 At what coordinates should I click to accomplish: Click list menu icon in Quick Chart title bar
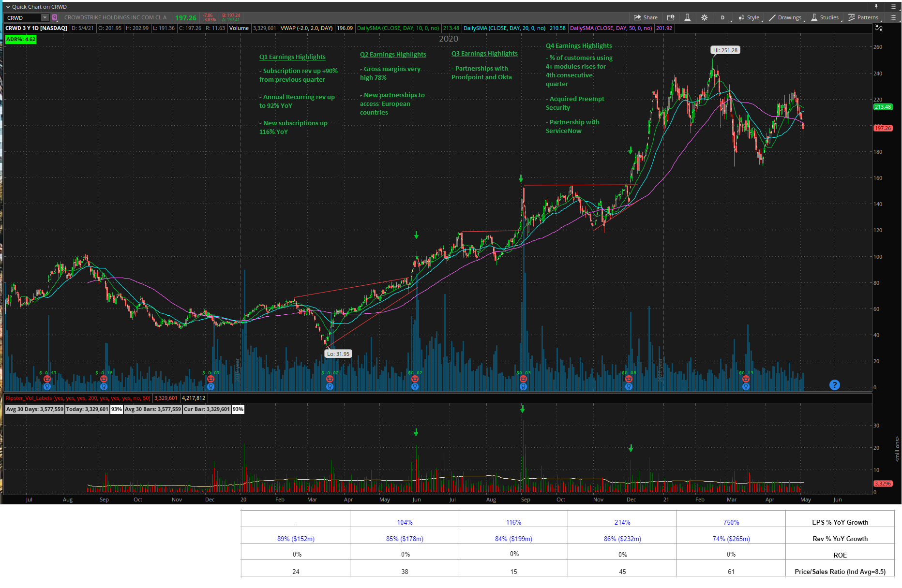point(893,7)
